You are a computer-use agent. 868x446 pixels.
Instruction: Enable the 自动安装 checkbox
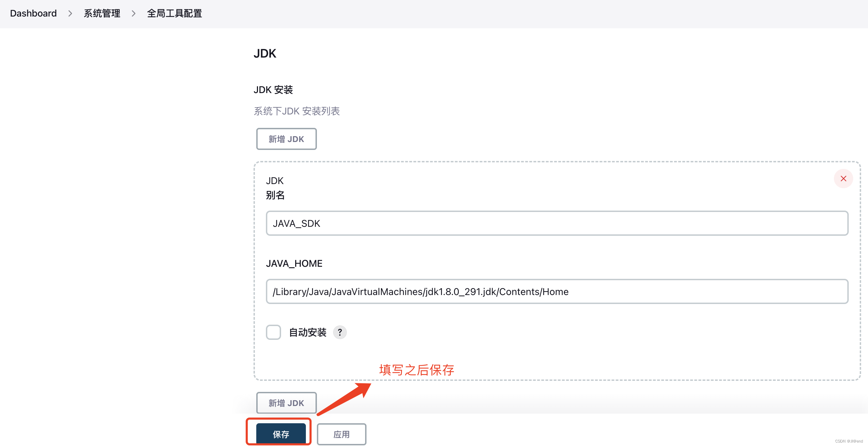point(273,332)
